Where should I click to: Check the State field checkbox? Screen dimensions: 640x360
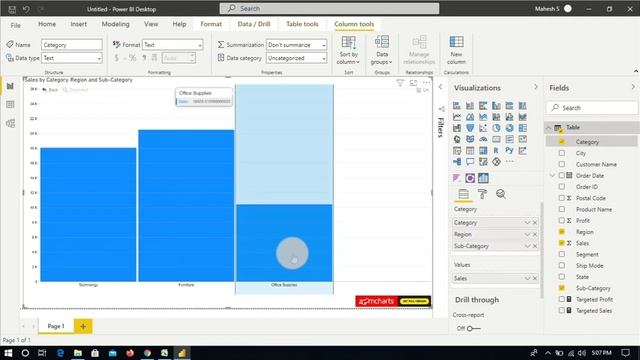tap(562, 277)
